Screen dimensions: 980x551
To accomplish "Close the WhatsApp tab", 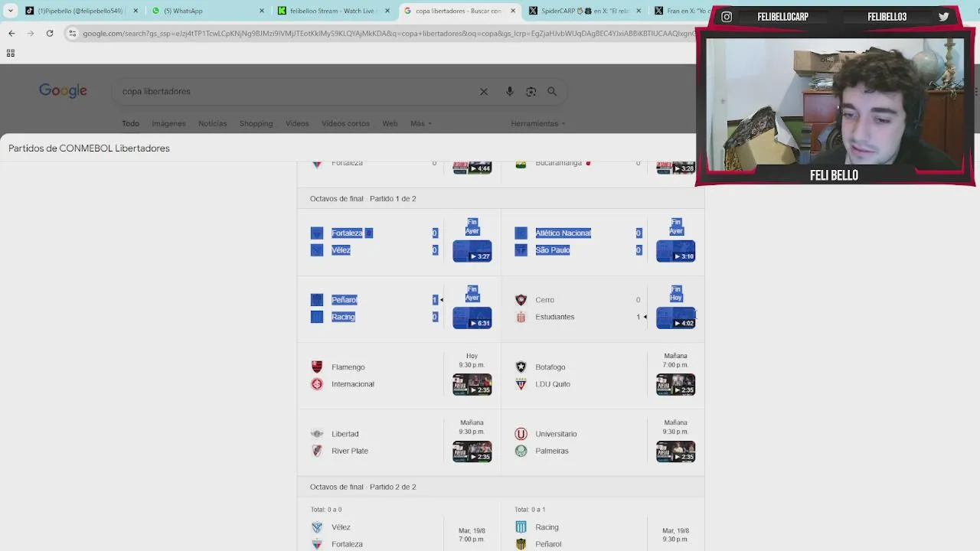I will tap(262, 11).
